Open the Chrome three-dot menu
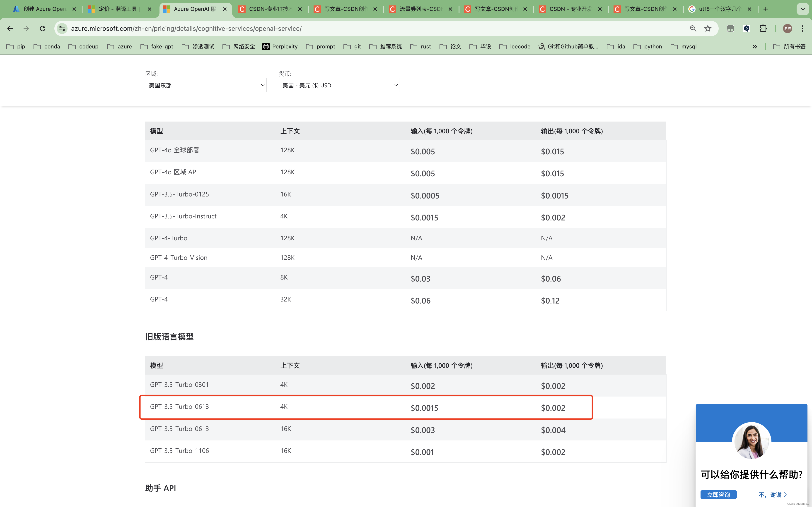 [802, 29]
